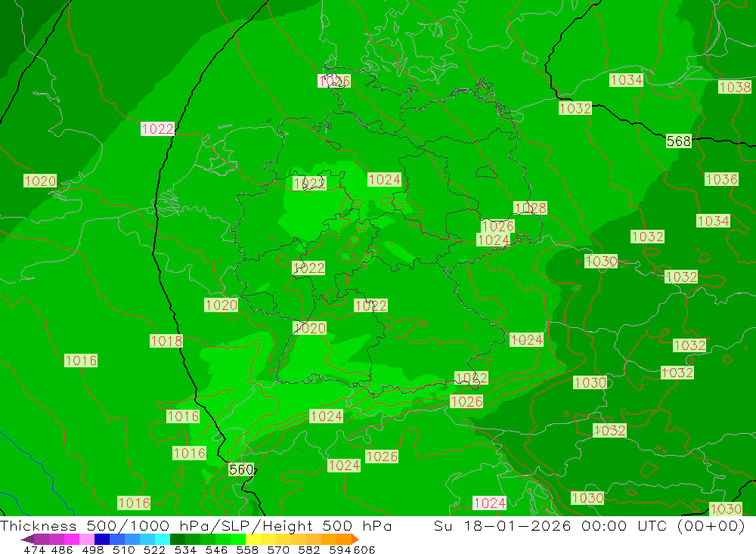This screenshot has height=554, width=756.
Task: Select the '510' legend value
Action: [x=123, y=549]
